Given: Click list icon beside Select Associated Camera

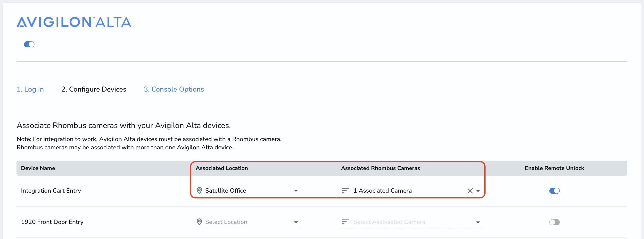Looking at the screenshot, I should tap(345, 222).
